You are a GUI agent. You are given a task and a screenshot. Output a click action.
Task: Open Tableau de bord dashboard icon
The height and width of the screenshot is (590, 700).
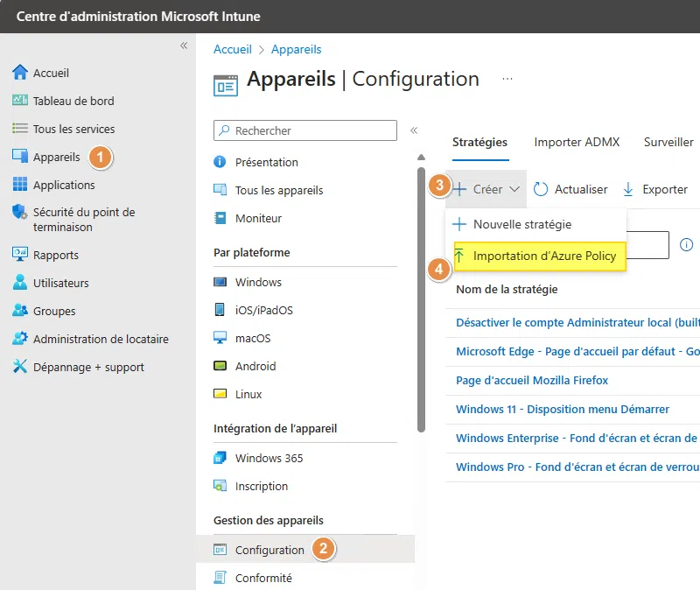click(20, 101)
